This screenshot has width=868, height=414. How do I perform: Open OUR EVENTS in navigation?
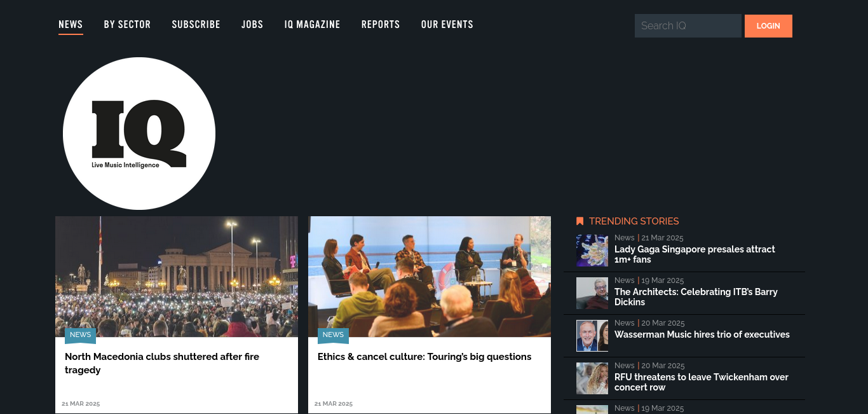tap(447, 25)
